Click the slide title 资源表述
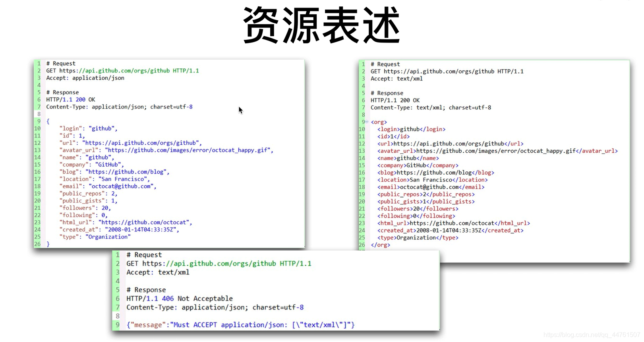This screenshot has height=342, width=644. pyautogui.click(x=322, y=25)
